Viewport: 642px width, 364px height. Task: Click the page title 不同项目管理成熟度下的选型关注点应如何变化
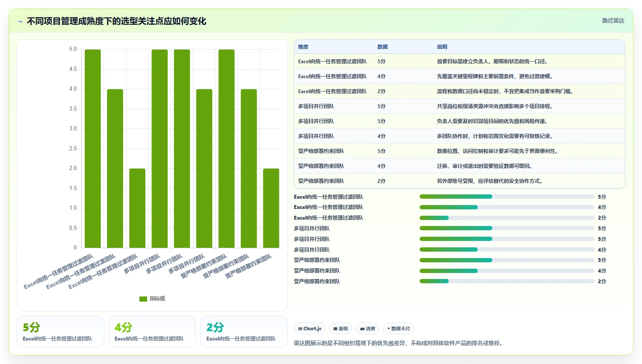click(x=116, y=21)
